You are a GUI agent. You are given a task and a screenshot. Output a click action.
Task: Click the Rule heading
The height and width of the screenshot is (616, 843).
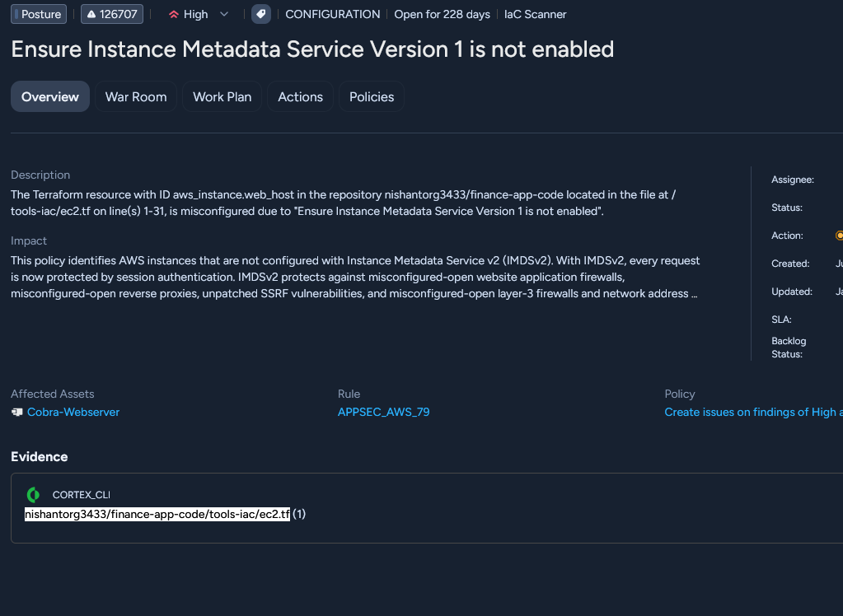[349, 394]
